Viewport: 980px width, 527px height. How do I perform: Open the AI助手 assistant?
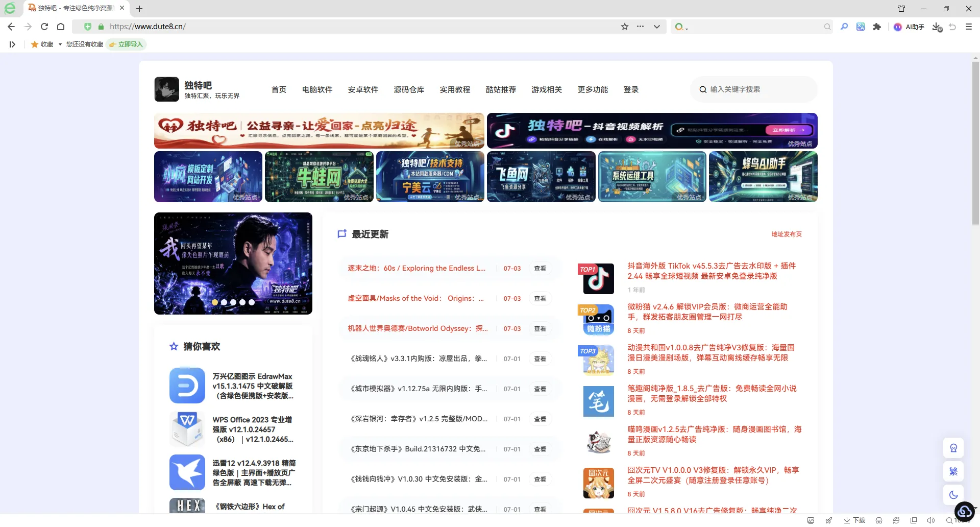click(909, 27)
